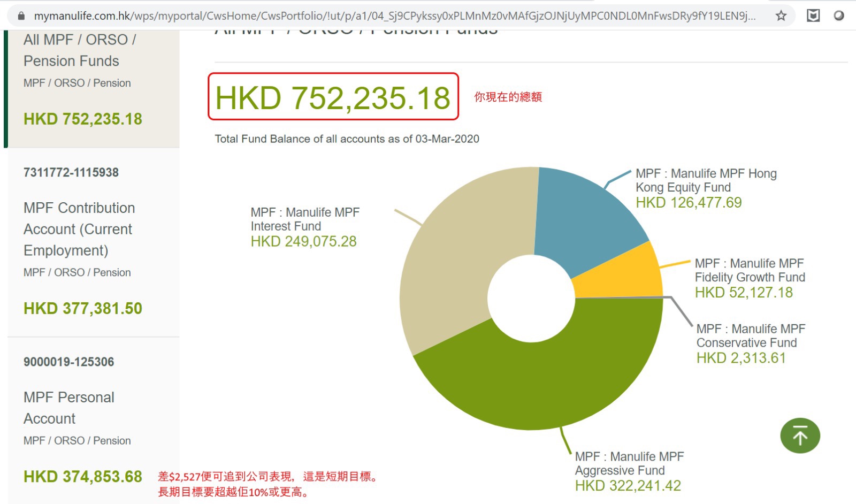856x504 pixels.
Task: Click the green scroll-to-top arrow button
Action: [800, 436]
